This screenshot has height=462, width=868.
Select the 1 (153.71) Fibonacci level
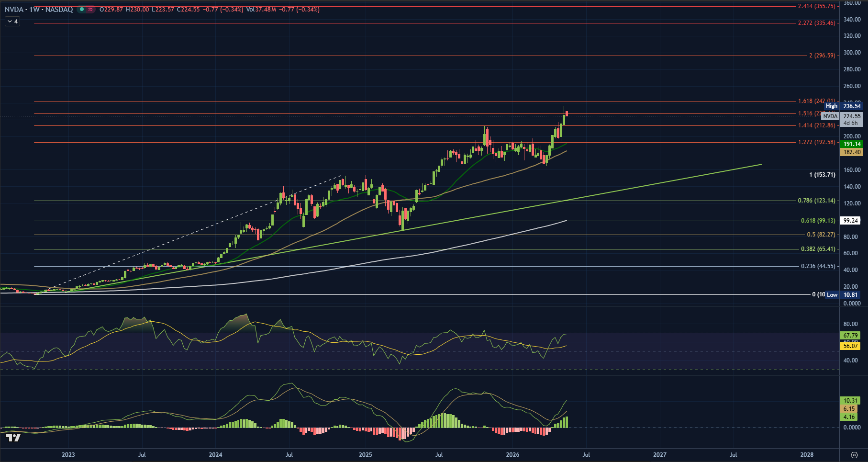point(822,175)
